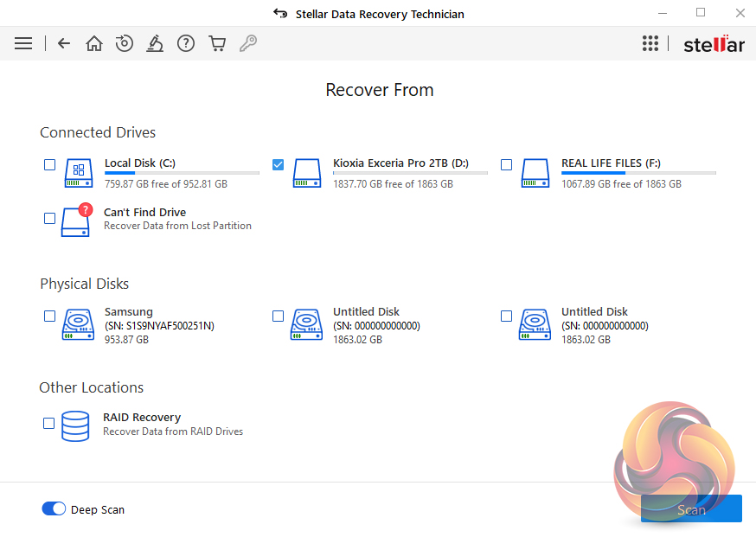
Task: Open the help question mark icon
Action: point(186,43)
